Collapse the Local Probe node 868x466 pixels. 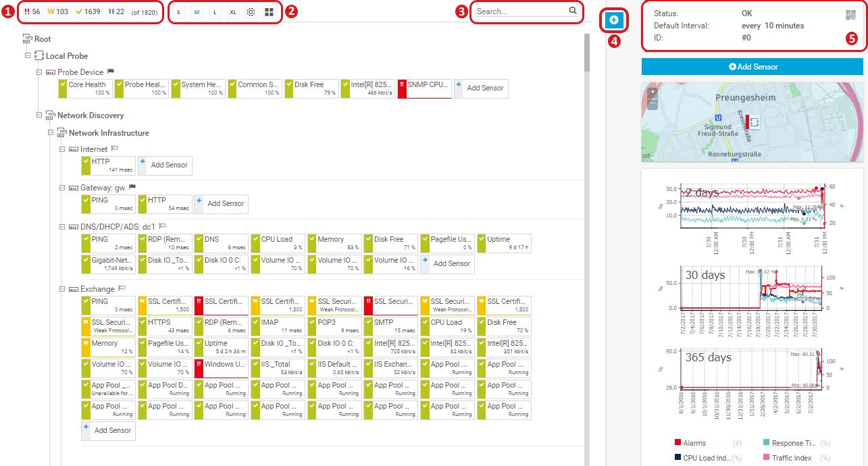coord(28,56)
